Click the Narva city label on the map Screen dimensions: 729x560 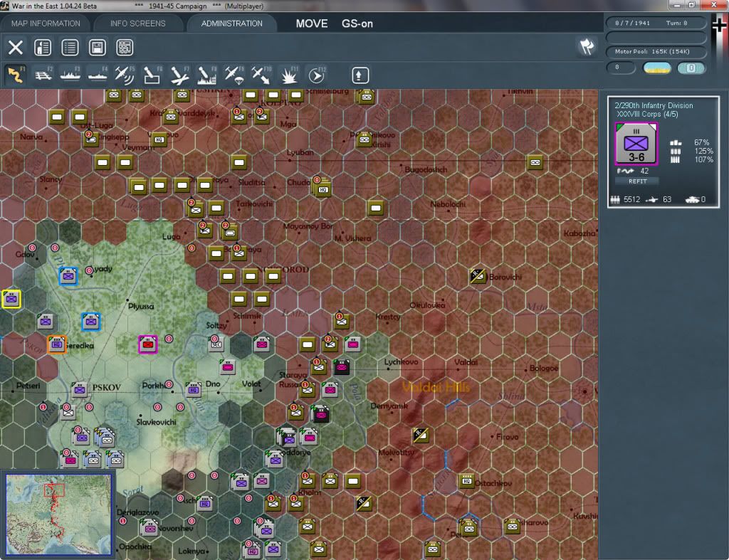pyautogui.click(x=31, y=137)
